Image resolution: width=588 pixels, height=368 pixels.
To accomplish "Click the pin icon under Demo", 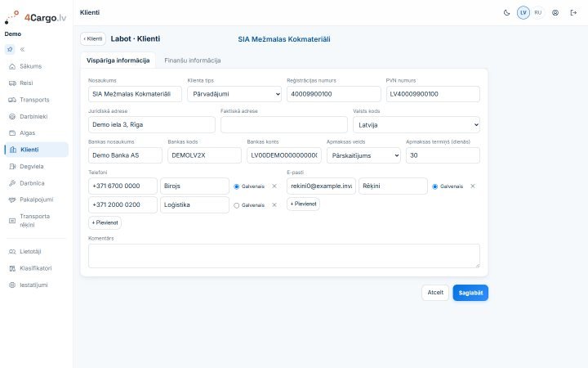I will click(x=10, y=49).
